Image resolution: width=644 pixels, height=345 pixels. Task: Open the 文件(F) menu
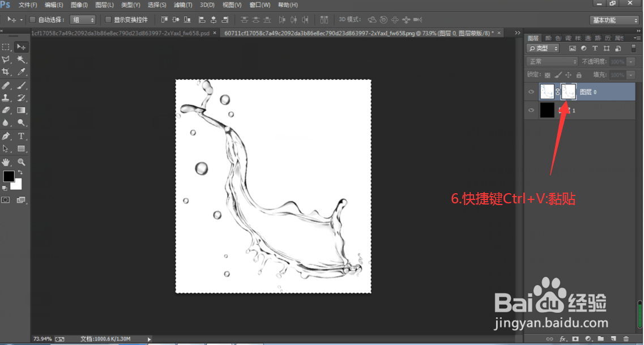(x=28, y=5)
